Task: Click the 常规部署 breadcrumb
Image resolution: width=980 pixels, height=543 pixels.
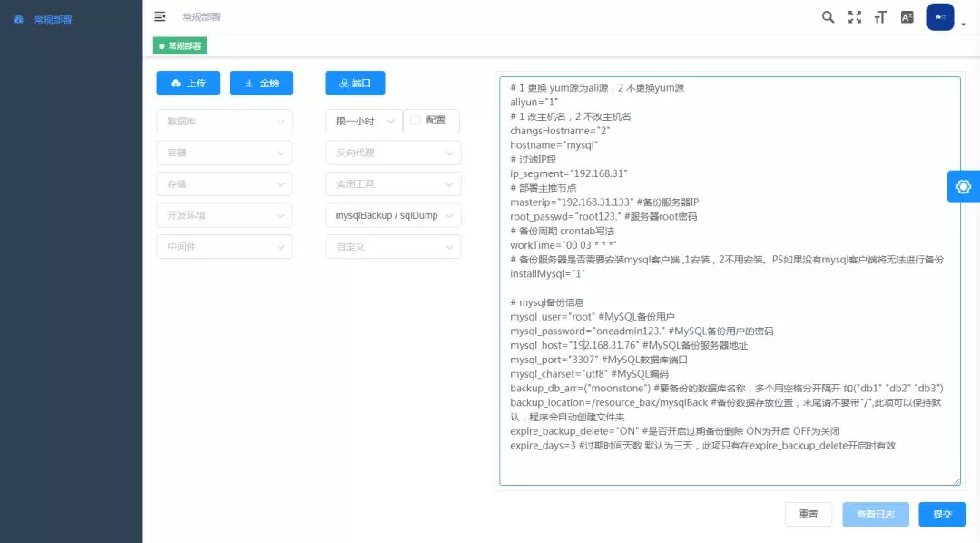Action: (201, 17)
